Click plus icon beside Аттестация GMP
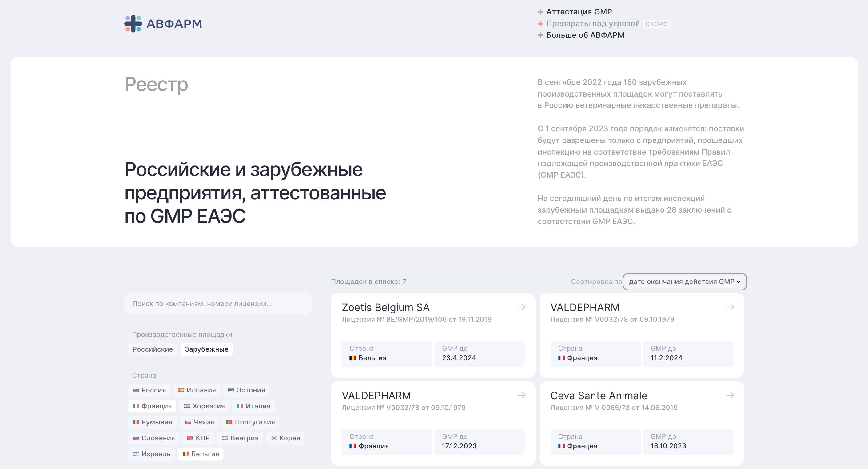The width and height of the screenshot is (868, 469). 540,12
